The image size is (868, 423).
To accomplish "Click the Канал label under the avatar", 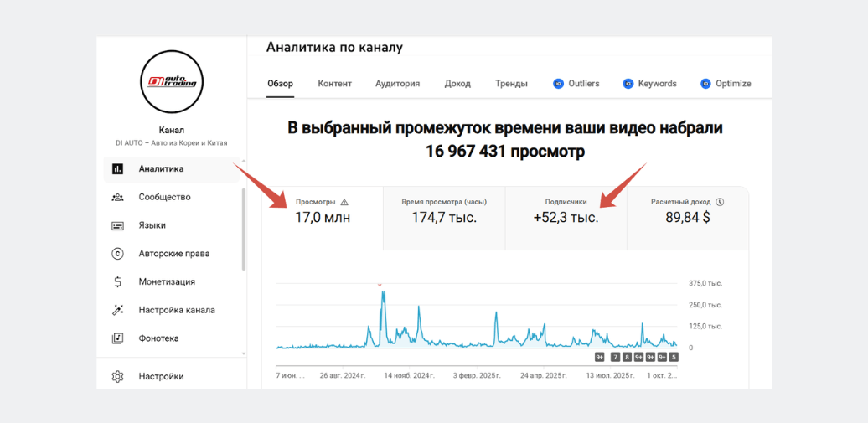I will (x=172, y=130).
